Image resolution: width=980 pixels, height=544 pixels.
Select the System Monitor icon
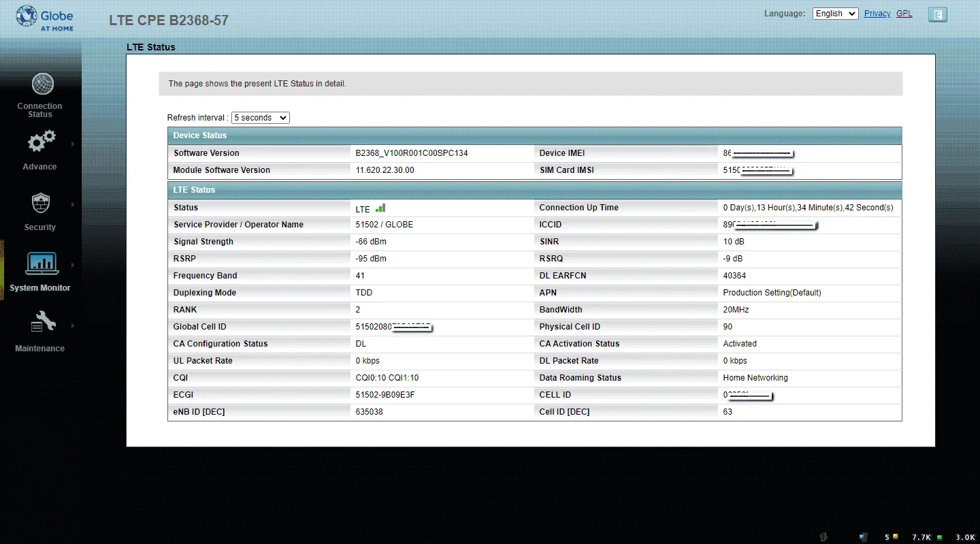(42, 263)
